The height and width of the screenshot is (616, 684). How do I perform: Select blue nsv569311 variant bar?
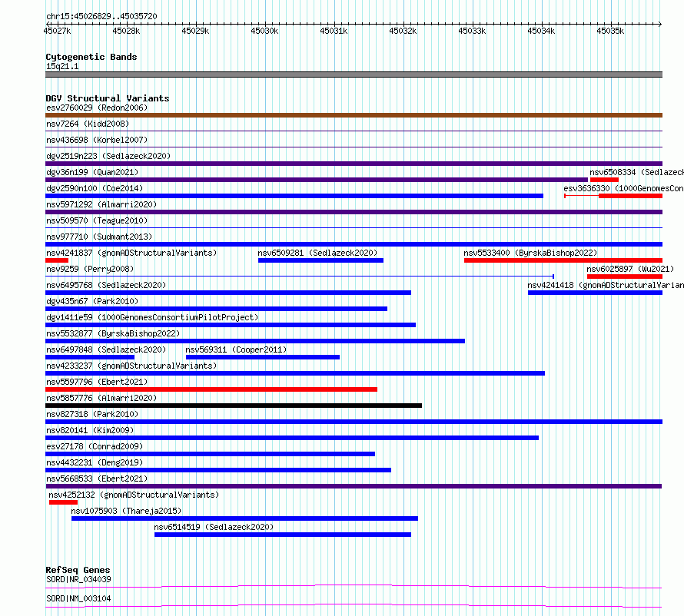[263, 357]
